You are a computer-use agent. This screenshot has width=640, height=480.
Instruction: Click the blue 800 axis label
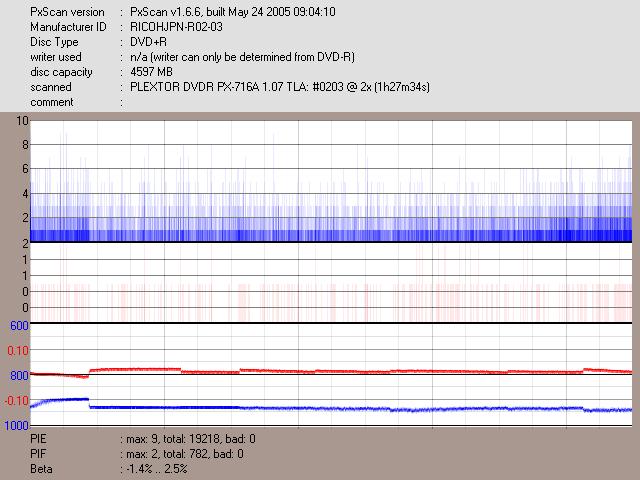pos(19,376)
